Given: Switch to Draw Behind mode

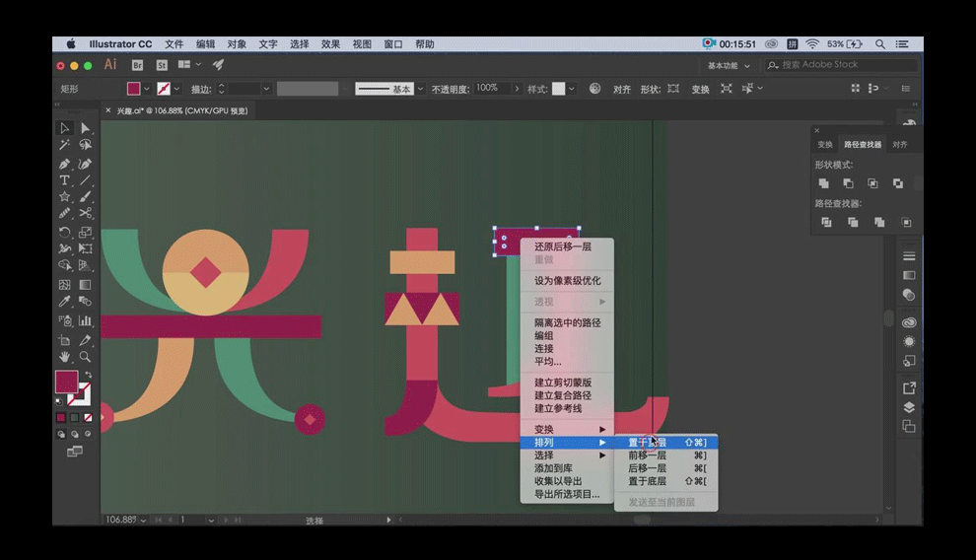Looking at the screenshot, I should pos(74,433).
